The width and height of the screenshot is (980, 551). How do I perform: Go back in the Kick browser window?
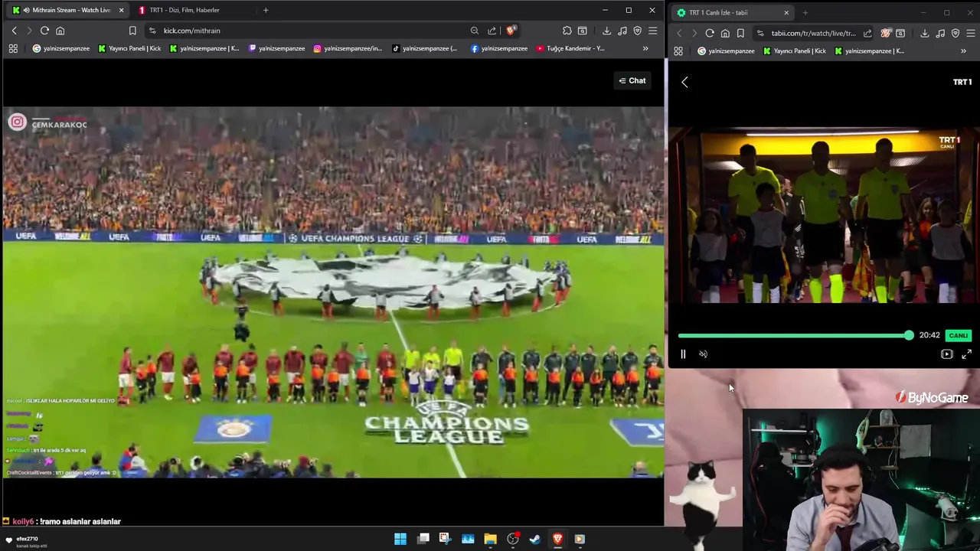coord(14,31)
